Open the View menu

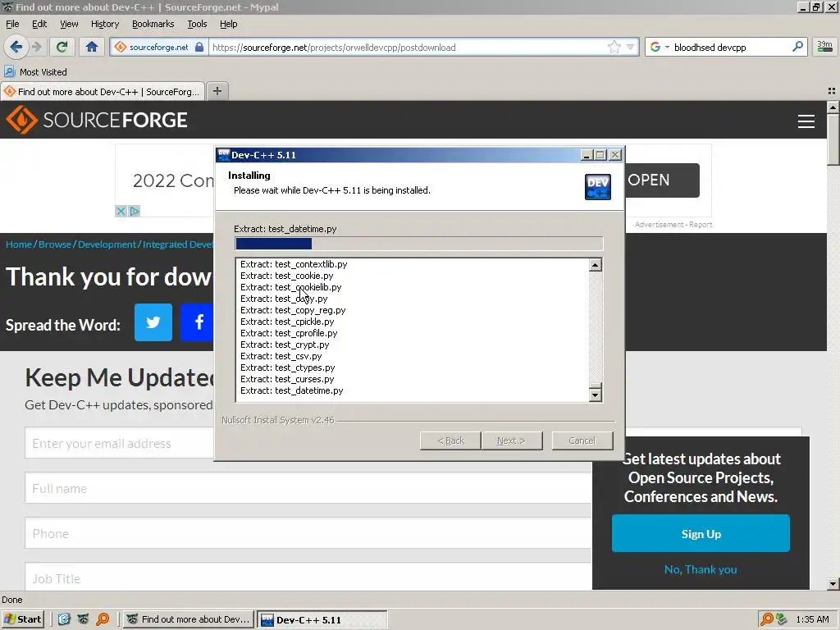(x=69, y=24)
